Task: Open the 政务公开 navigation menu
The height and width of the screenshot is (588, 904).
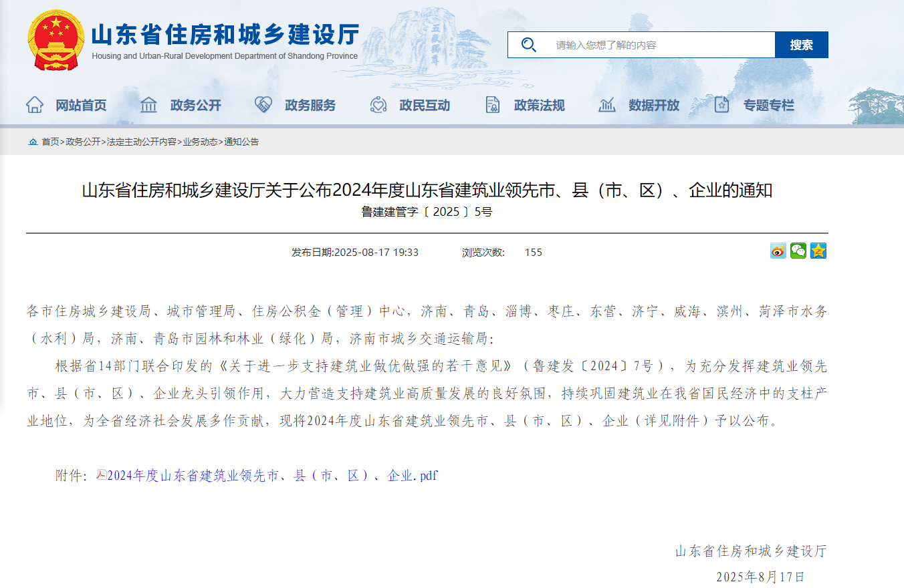Action: click(194, 104)
